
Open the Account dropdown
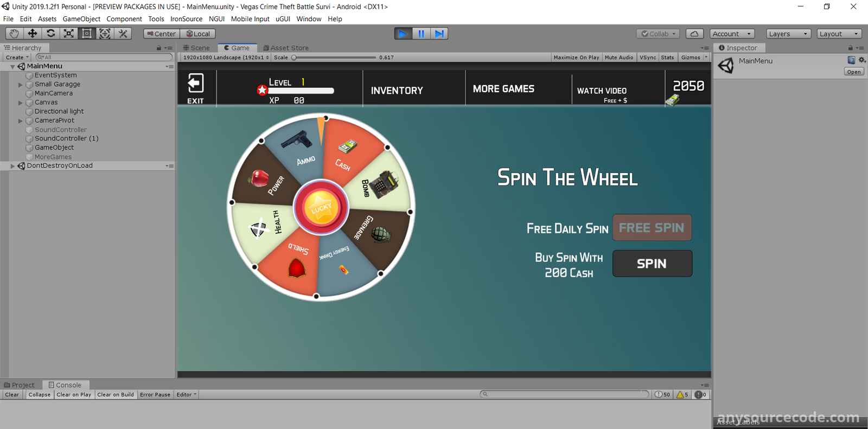click(731, 34)
